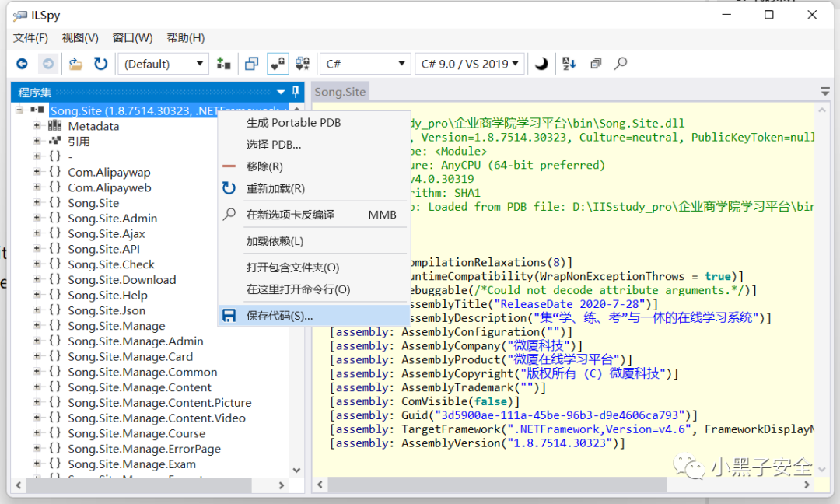Click the 引用 node references icon
The height and width of the screenshot is (504, 840).
click(x=54, y=141)
